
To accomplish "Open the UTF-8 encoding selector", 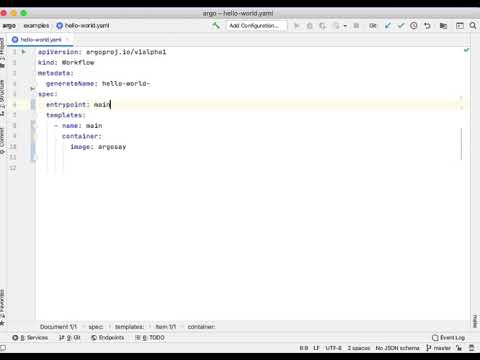I will (334, 348).
